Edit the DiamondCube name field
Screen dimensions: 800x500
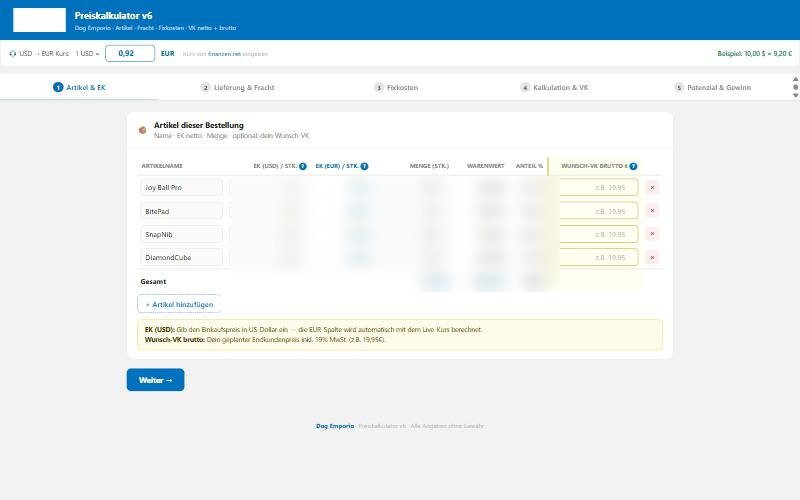point(181,258)
